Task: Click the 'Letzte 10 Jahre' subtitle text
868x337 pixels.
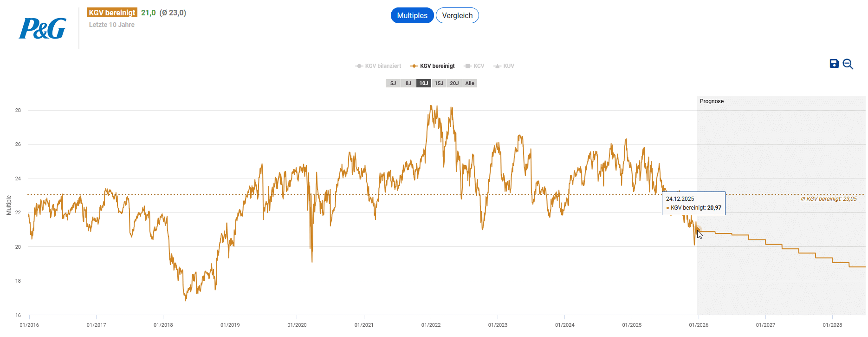Action: click(x=112, y=25)
